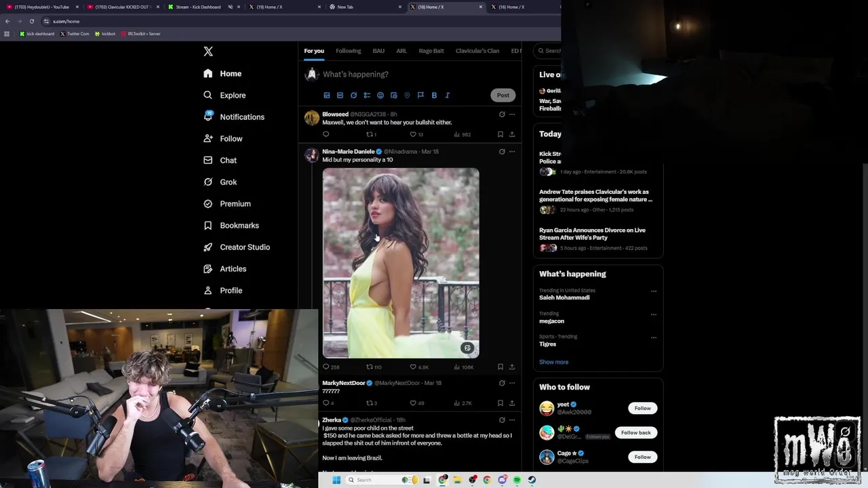Like MarkyNextDoor's post

413,403
